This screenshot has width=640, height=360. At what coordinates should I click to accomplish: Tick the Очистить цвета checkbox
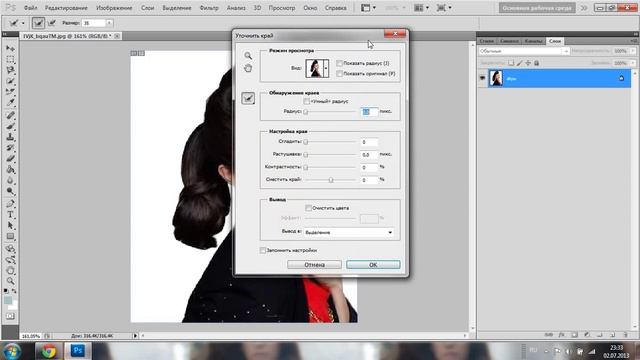pyautogui.click(x=309, y=208)
